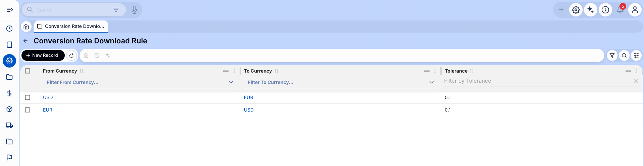The image size is (644, 166).
Task: Click the New Record button
Action: point(43,55)
